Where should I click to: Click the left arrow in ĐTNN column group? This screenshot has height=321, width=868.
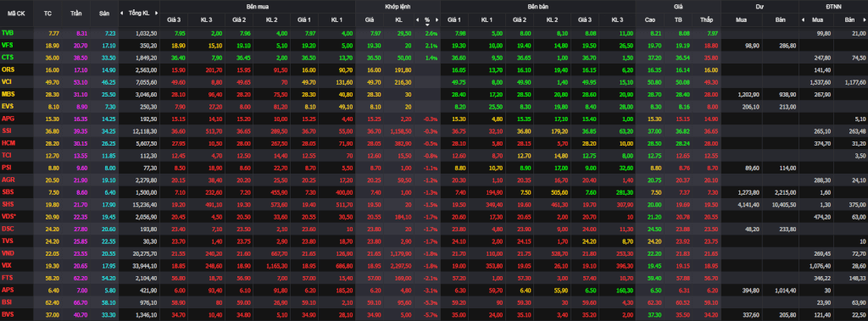point(803,20)
